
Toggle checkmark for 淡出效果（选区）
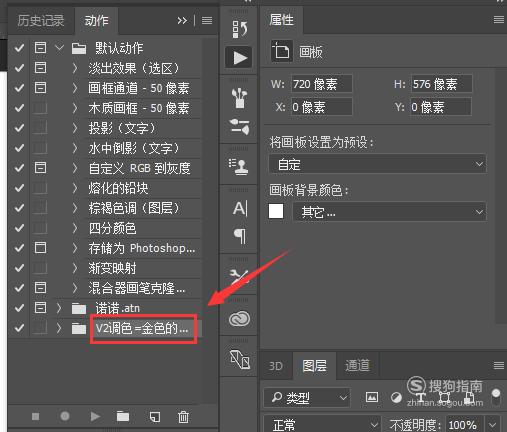click(19, 68)
